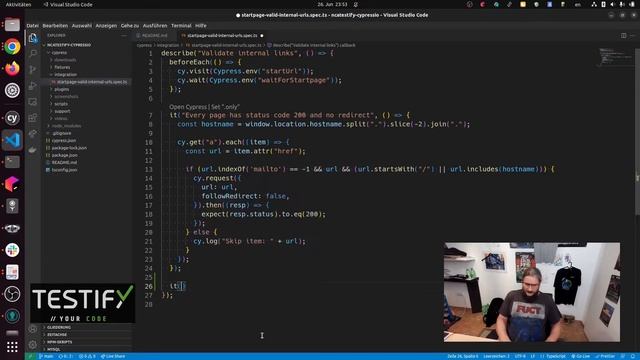Switch to README.md editor tab

[154, 36]
